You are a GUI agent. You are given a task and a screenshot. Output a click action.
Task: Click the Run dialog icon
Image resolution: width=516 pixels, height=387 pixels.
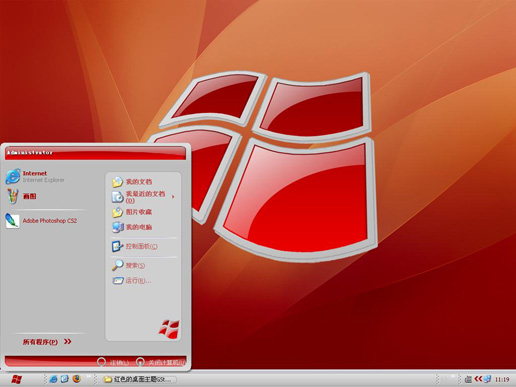118,281
